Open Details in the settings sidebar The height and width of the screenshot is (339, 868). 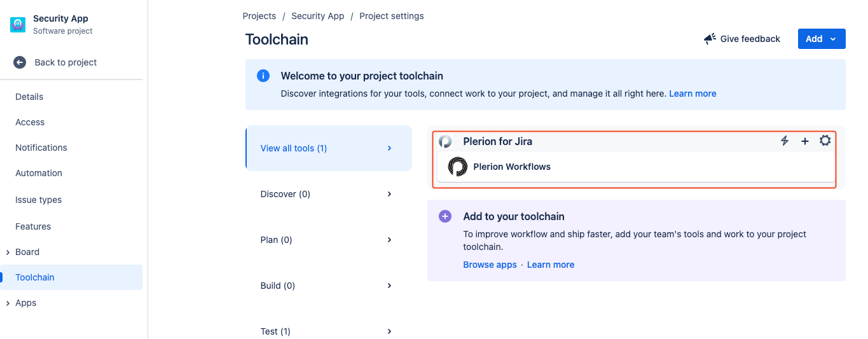coord(29,97)
